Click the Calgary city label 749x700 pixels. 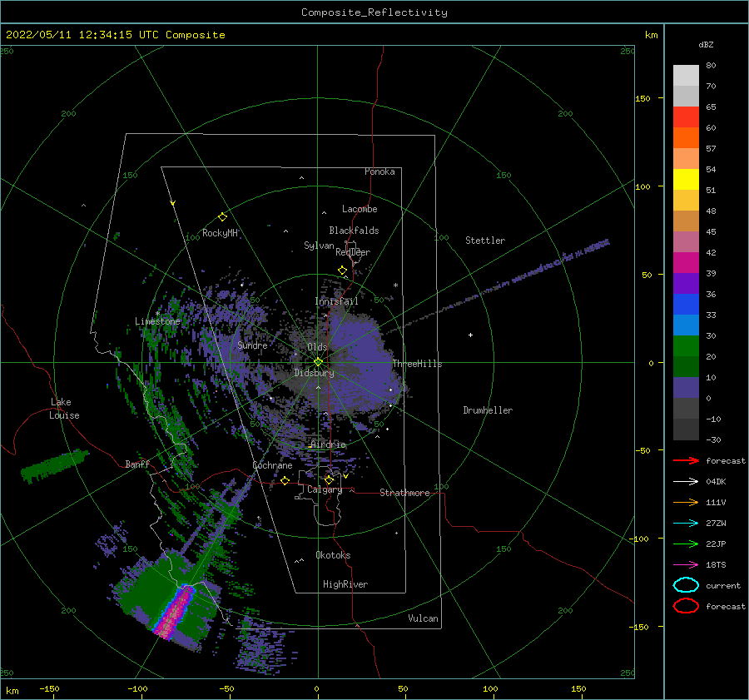325,489
